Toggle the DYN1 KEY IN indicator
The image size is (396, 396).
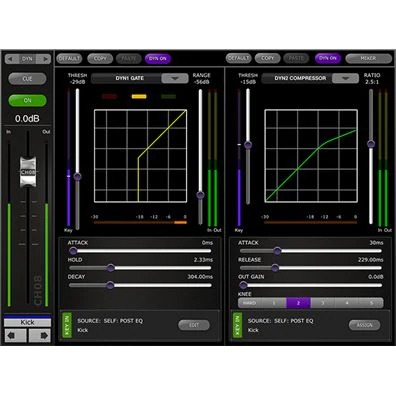click(x=67, y=325)
